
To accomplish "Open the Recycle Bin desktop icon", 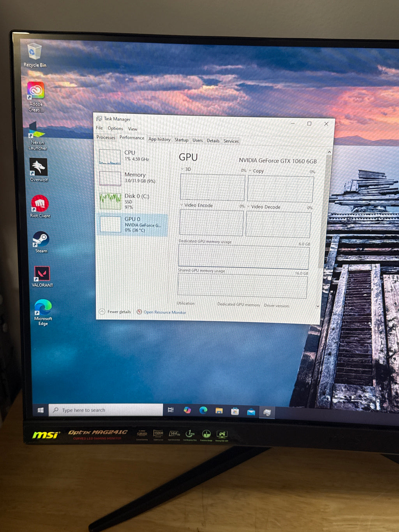I will pyautogui.click(x=35, y=55).
